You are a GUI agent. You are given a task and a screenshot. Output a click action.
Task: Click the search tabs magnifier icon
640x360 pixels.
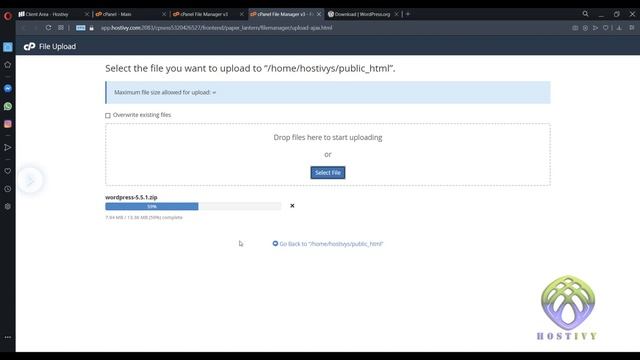[585, 14]
